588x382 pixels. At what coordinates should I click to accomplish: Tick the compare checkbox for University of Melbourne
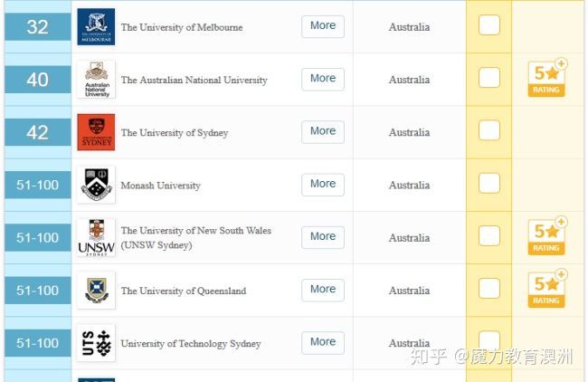tap(489, 25)
